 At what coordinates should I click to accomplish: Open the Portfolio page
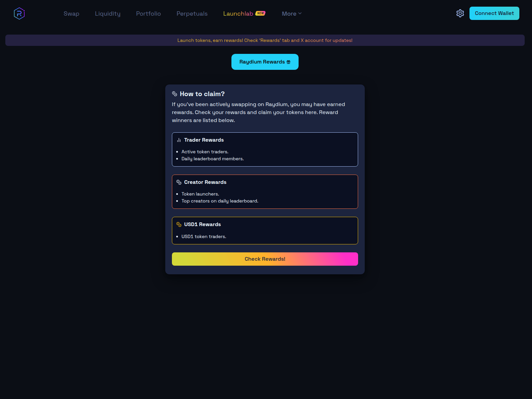(x=148, y=14)
